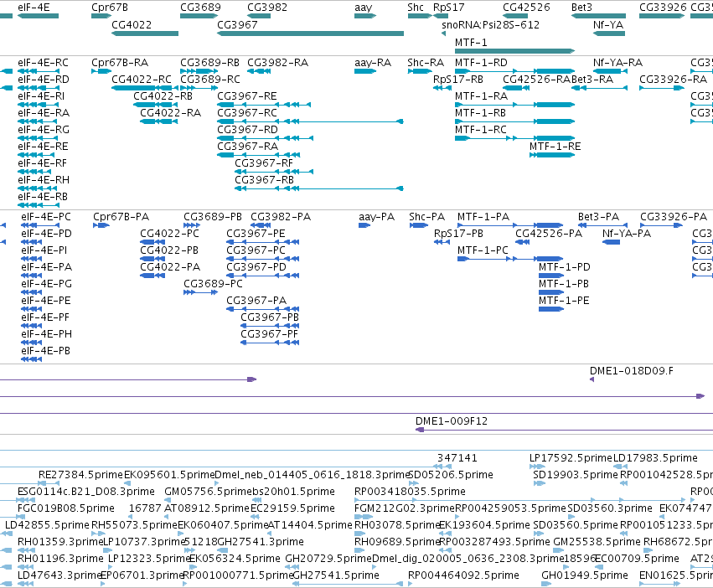The image size is (713, 588).
Task: Open the MTF-1 gene label
Action: tap(471, 42)
